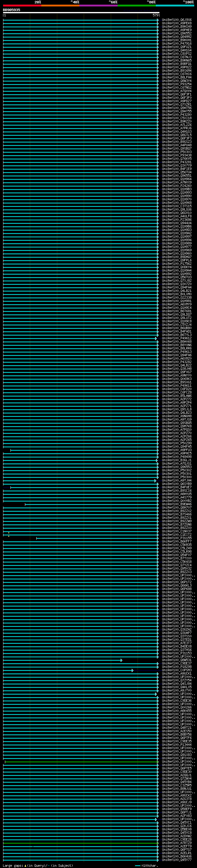Image resolution: width=197 pixels, height=868 pixels.
Task: Click the truncated alignment bar for Q8W531
Action: [x=62, y=660]
